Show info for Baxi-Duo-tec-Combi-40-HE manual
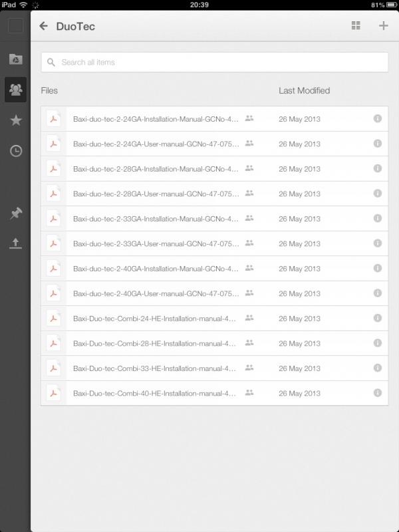Viewport: 399px width, 532px height. tap(377, 393)
